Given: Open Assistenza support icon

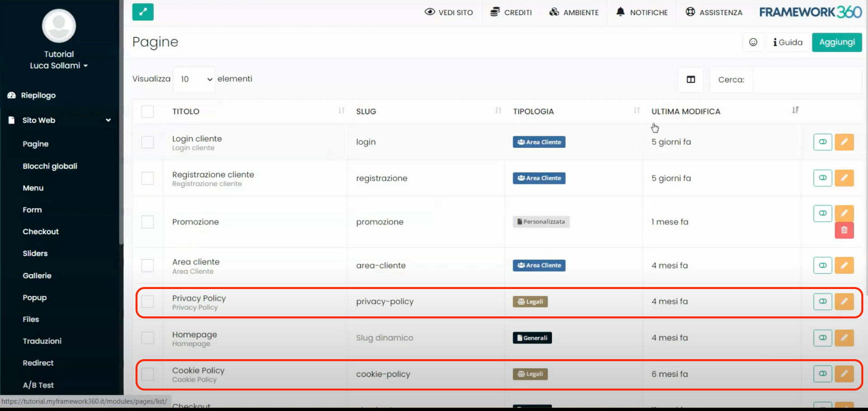Looking at the screenshot, I should click(690, 12).
